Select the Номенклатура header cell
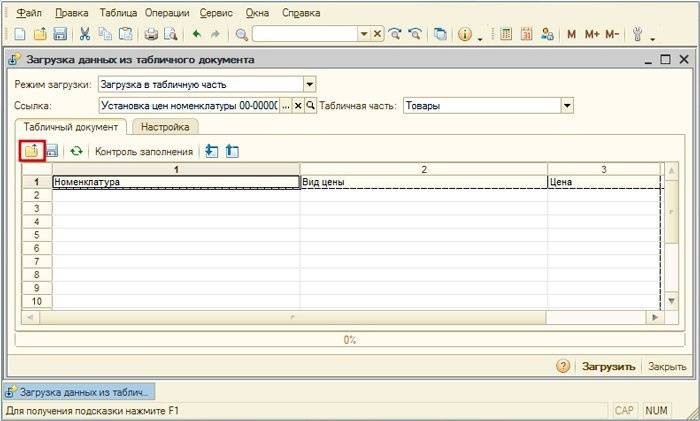The width and height of the screenshot is (700, 421). (x=176, y=182)
